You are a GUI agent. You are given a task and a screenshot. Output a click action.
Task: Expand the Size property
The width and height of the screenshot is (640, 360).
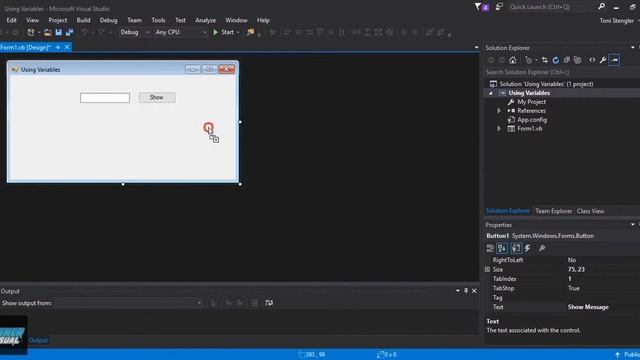pos(487,269)
